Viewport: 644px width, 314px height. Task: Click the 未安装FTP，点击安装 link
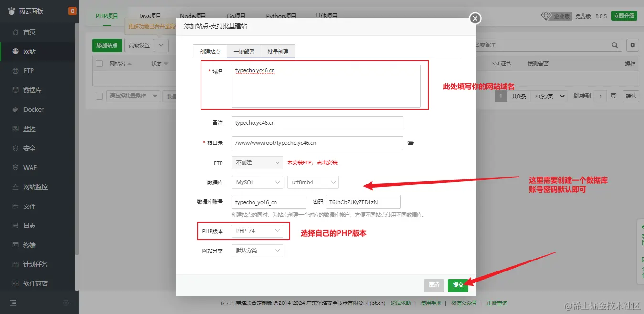coord(312,162)
